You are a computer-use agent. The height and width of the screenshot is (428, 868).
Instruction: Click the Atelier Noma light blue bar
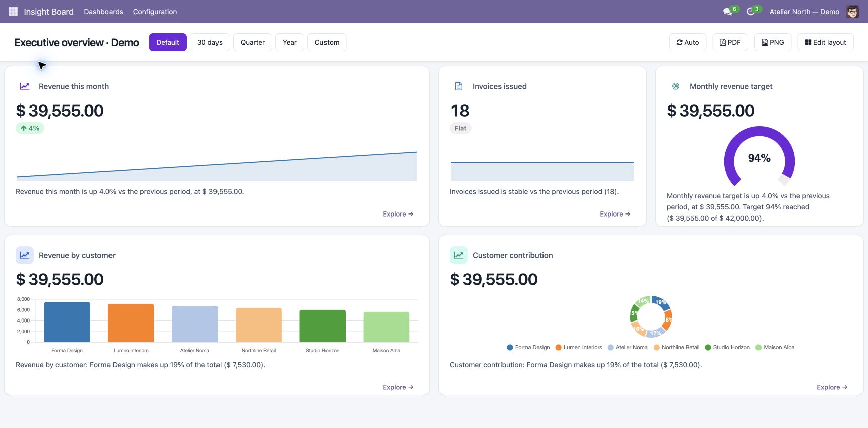tap(195, 324)
